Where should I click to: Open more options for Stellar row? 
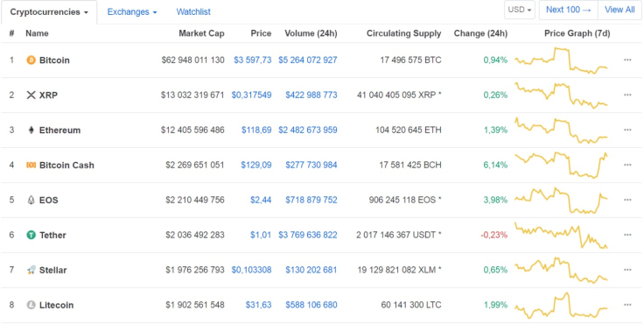tap(627, 270)
